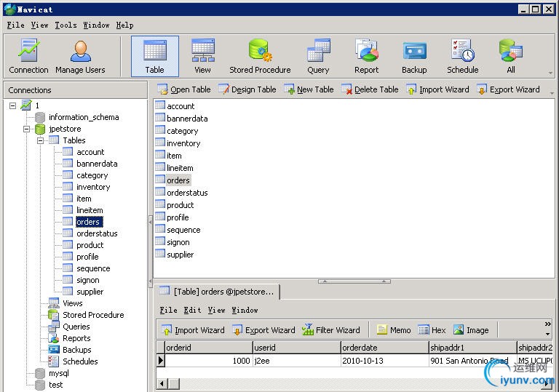The height and width of the screenshot is (392, 559).
Task: Collapse connection 1 tree node
Action: tap(13, 105)
